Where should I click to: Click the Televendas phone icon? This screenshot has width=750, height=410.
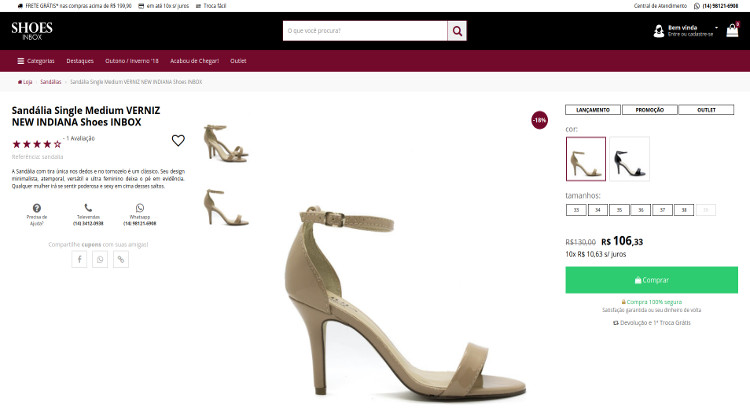(x=88, y=208)
